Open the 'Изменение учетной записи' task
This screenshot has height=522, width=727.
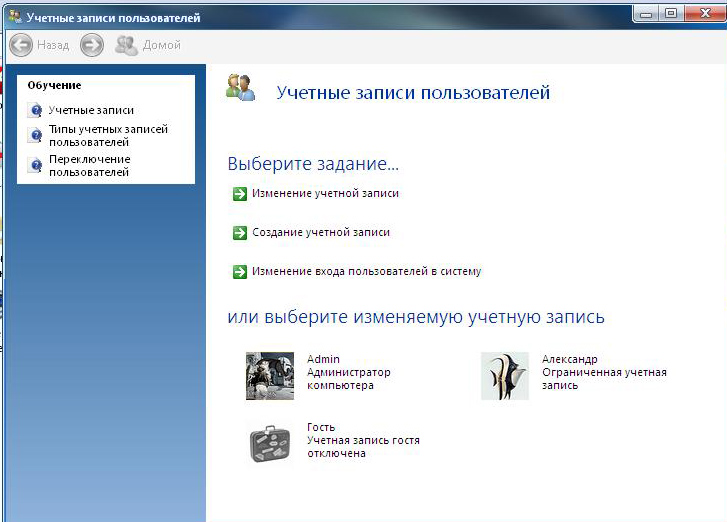[325, 194]
